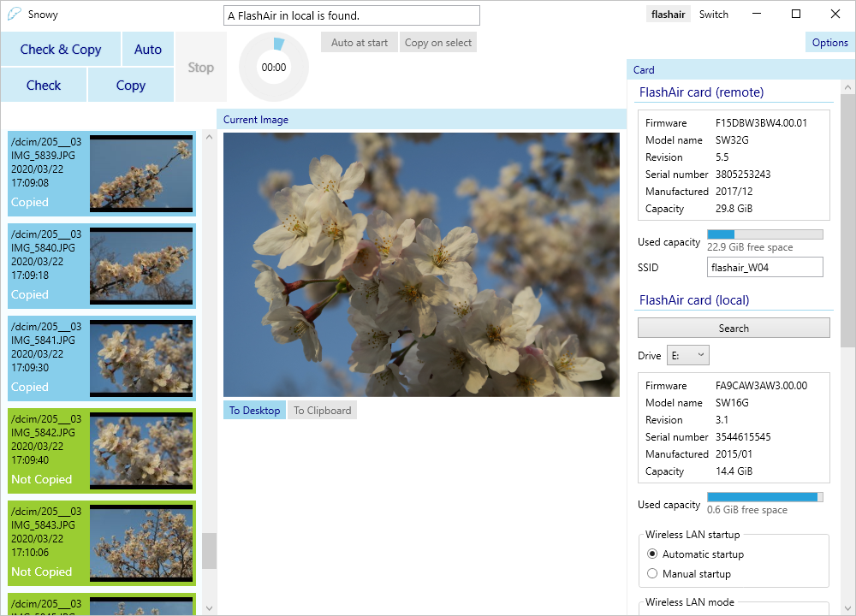Toggle Auto at start
This screenshot has height=616, width=856.
coord(360,43)
